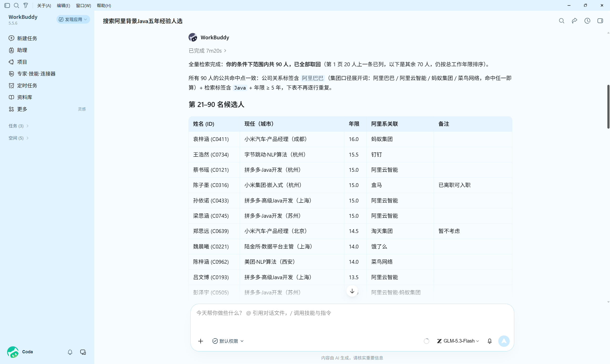Screen dimensions: 610x364
Task: Click heading 第 21–90 名候选人
Action: pos(216,105)
